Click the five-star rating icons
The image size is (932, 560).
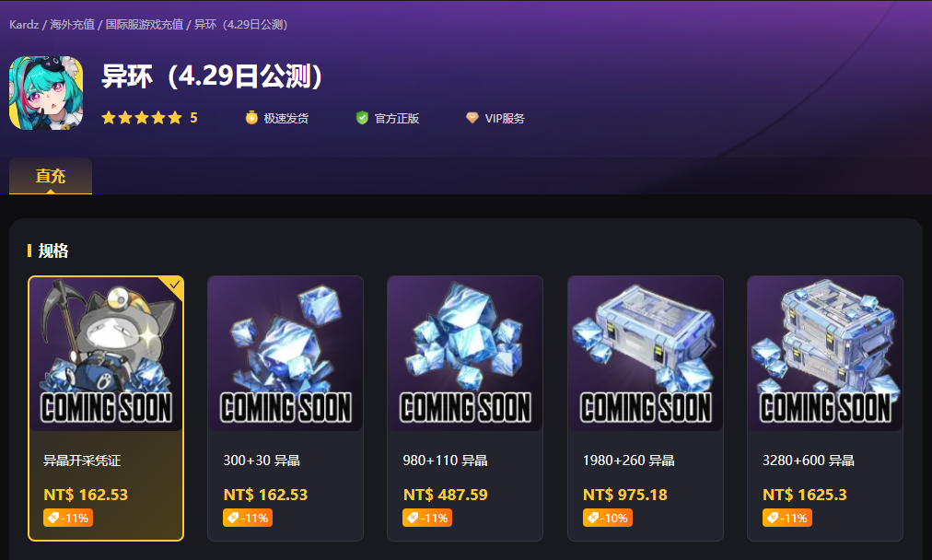pos(142,118)
